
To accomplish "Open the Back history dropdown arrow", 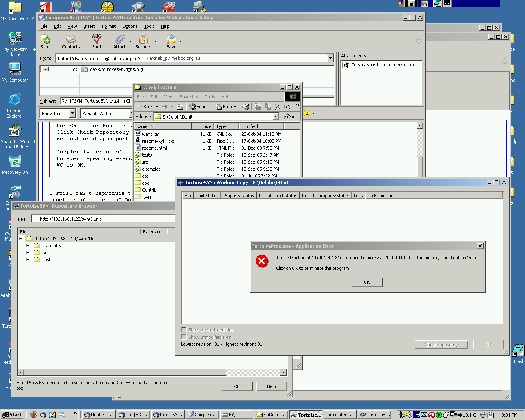I will pyautogui.click(x=157, y=107).
